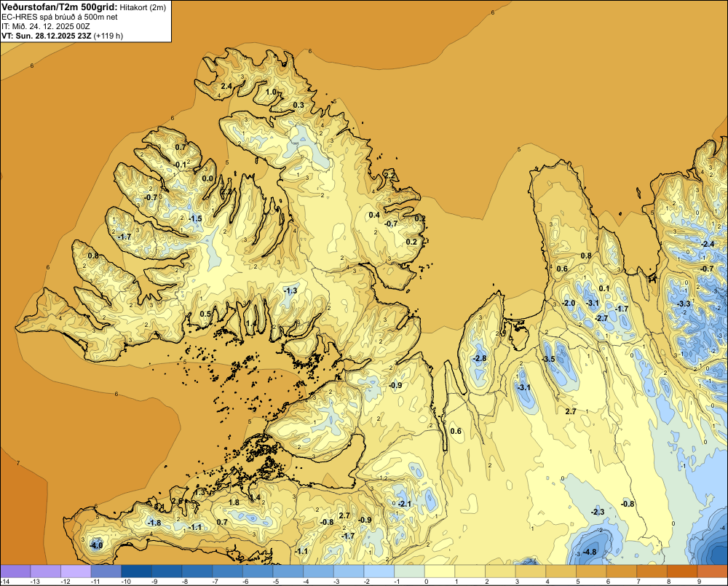728x586 pixels.
Task: Select pale yellow legend swatch labeled 0
Action: [x=440, y=571]
